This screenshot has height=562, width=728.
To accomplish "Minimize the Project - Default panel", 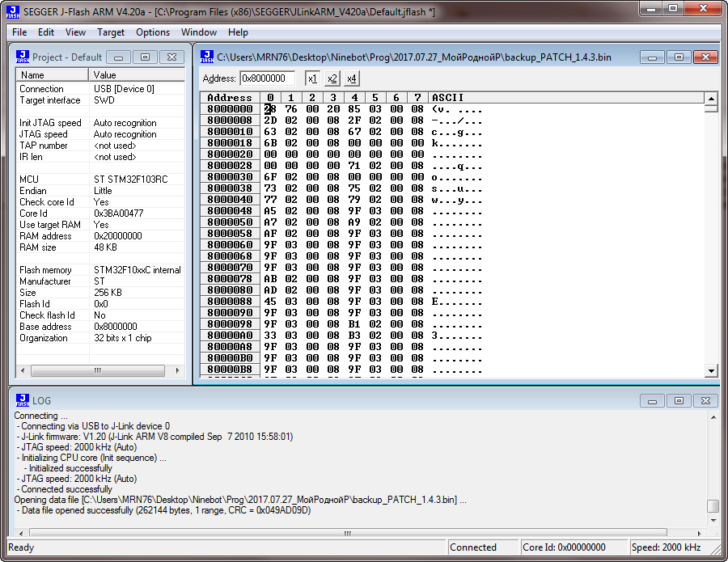I will click(119, 57).
